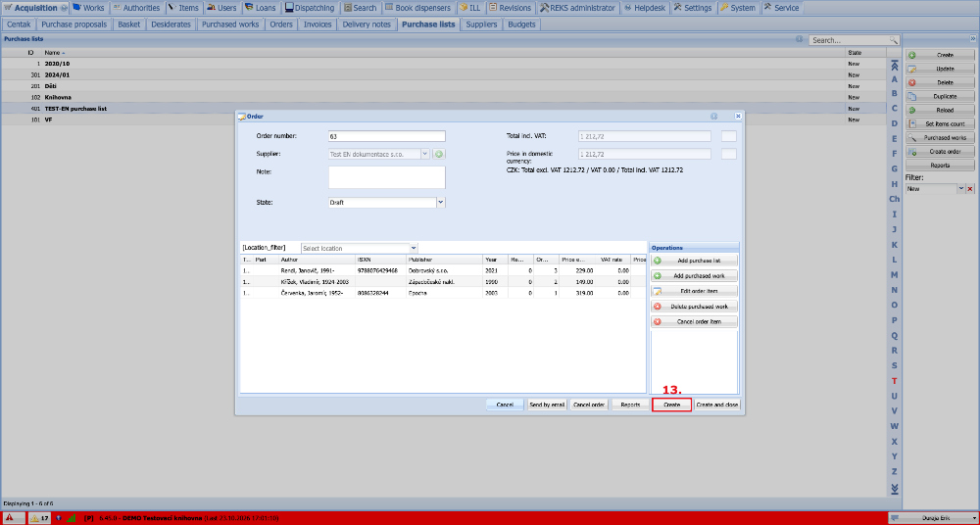Jump to letter Ch in alphabet index
The height and width of the screenshot is (525, 980).
pos(895,200)
